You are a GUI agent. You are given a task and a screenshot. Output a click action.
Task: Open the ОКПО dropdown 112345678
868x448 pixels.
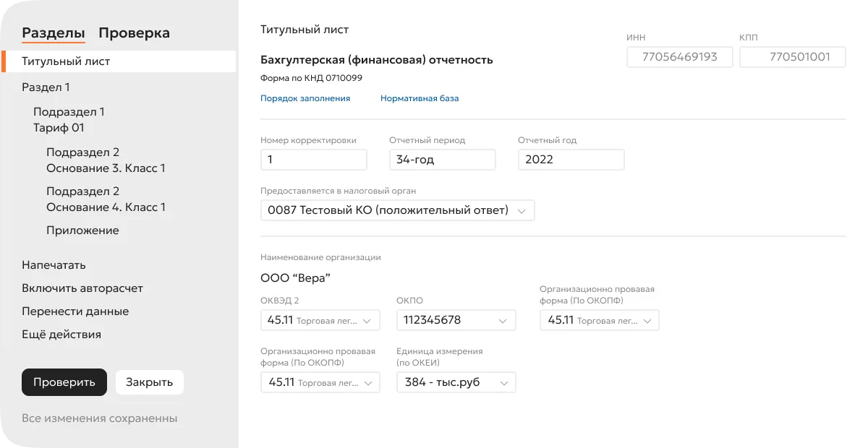click(x=456, y=320)
